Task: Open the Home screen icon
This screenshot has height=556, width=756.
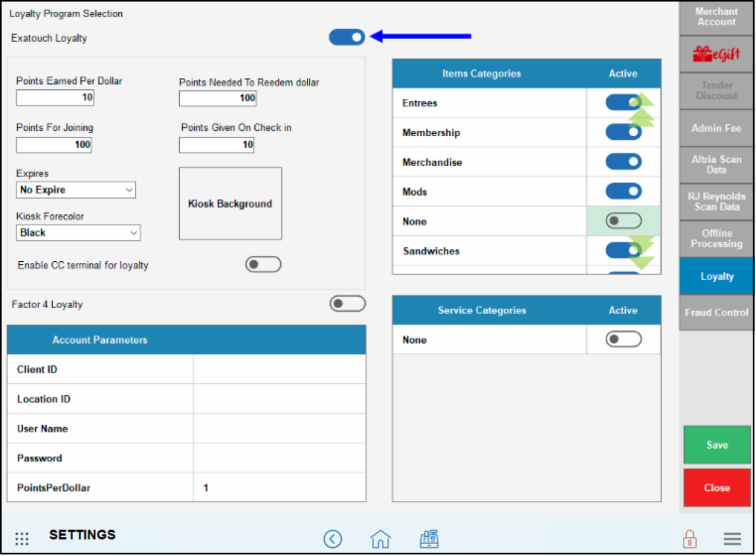Action: coord(380,539)
